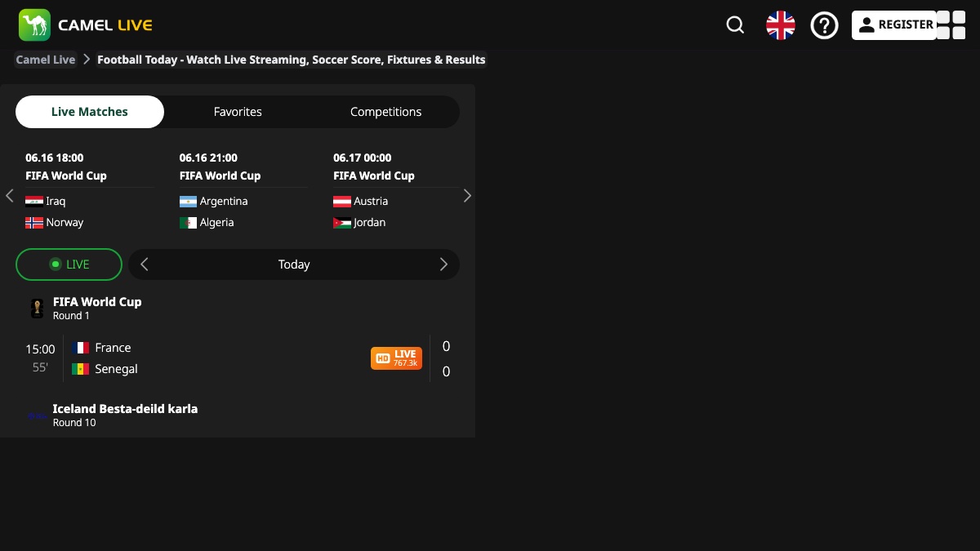This screenshot has height=551, width=980.
Task: Click Argentina team name
Action: point(224,202)
